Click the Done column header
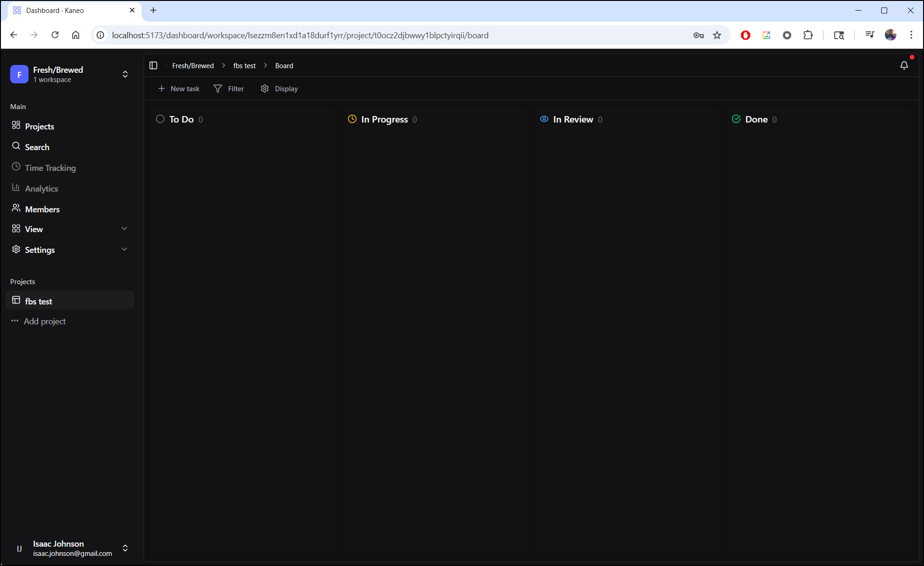The image size is (924, 566). tap(756, 119)
